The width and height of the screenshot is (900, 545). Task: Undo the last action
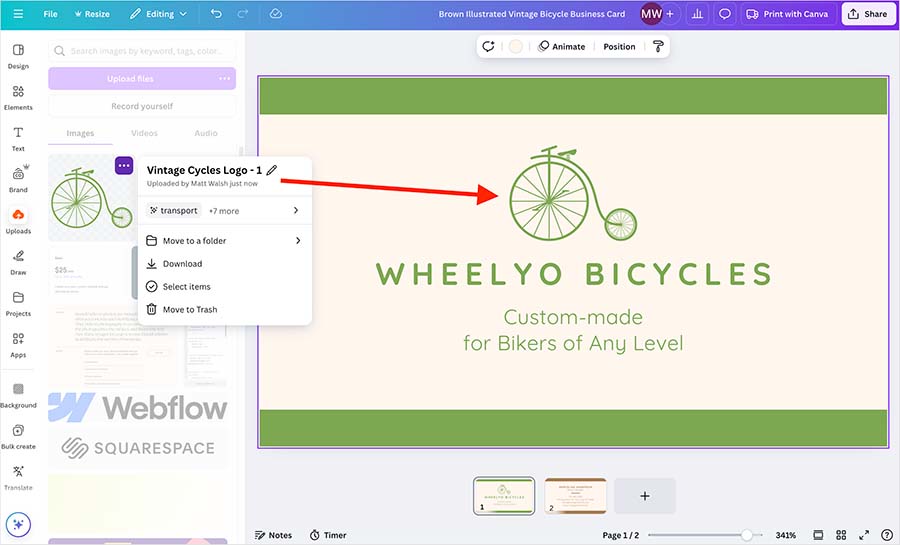tap(216, 14)
